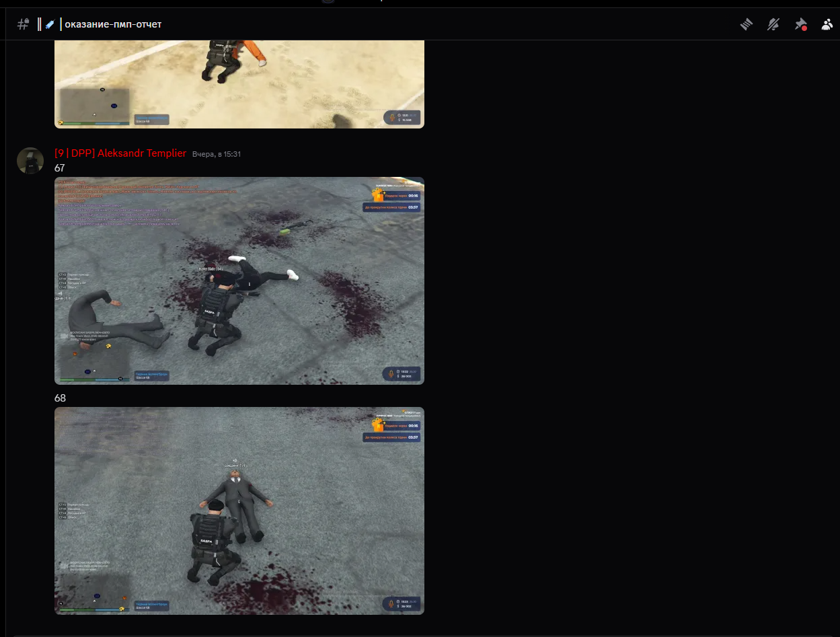Click the gift box icon in screenshot 67
The image size is (840, 637).
point(378,195)
